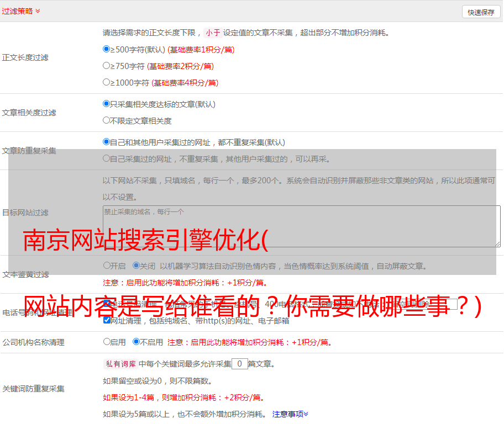Click the 正文长度过滤 row label

[25, 57]
